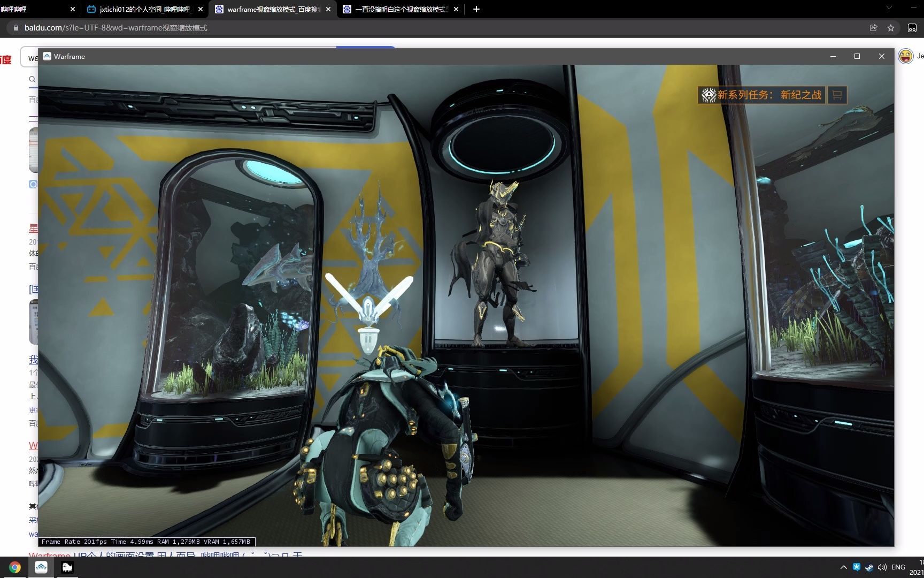Switch to the jxtichi012的个人空间 tab

pyautogui.click(x=145, y=9)
